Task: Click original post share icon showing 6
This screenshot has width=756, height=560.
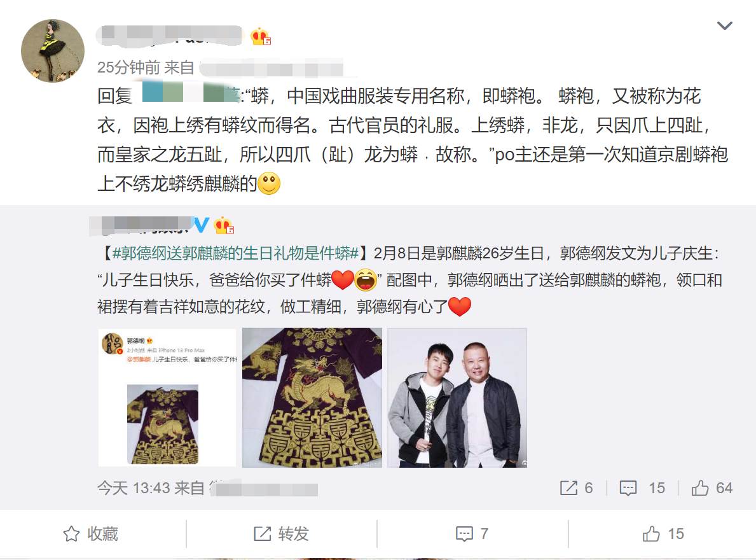Action: [576, 487]
